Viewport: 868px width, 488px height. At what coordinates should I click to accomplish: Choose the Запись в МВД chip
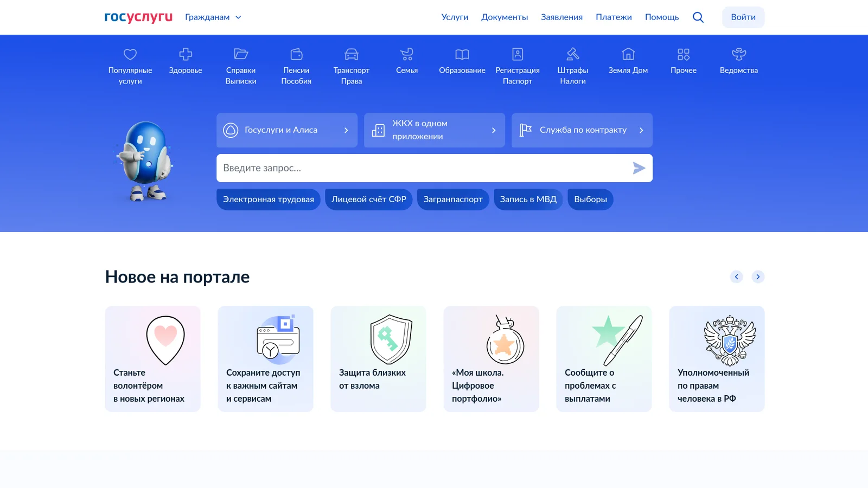click(528, 200)
